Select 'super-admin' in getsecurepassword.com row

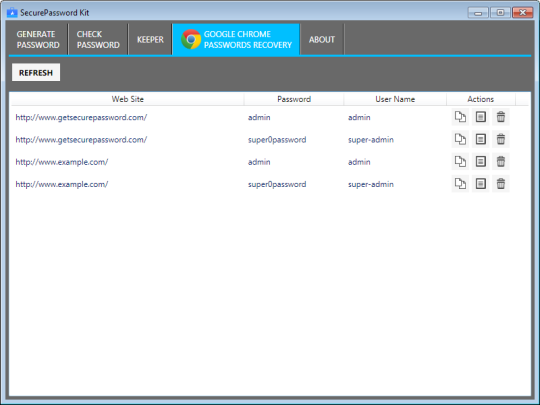pyautogui.click(x=371, y=140)
